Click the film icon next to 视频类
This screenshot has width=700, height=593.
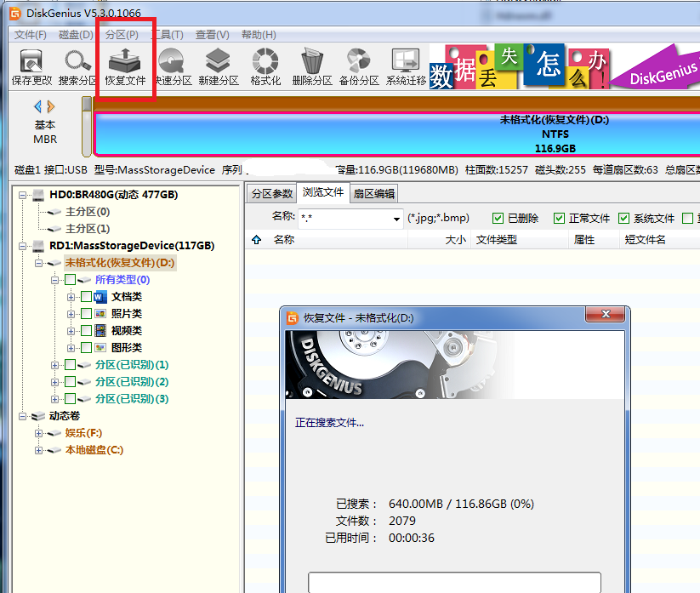tap(100, 331)
